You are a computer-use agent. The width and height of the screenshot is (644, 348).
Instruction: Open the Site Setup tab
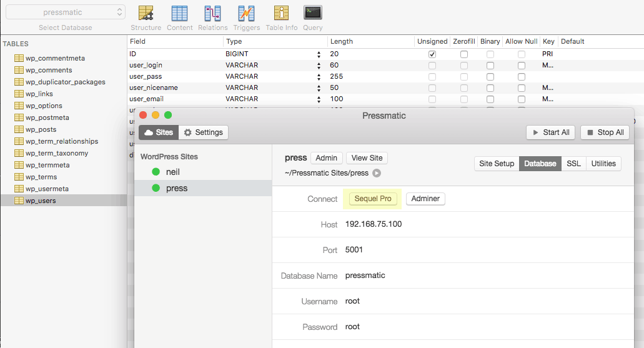click(497, 164)
